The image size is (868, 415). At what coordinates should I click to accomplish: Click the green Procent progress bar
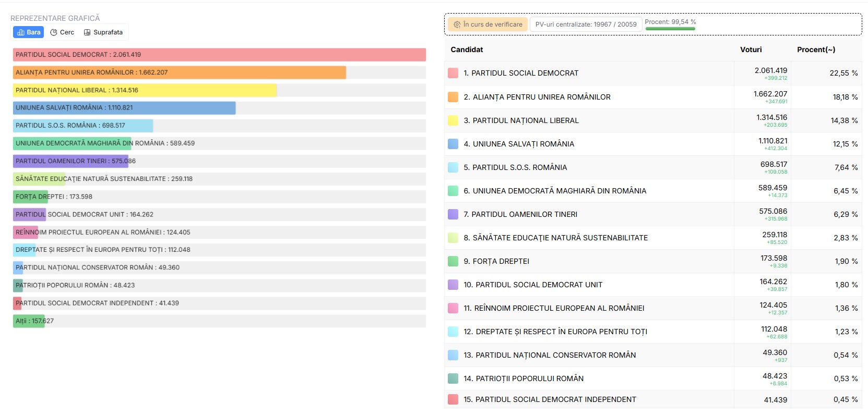670,29
